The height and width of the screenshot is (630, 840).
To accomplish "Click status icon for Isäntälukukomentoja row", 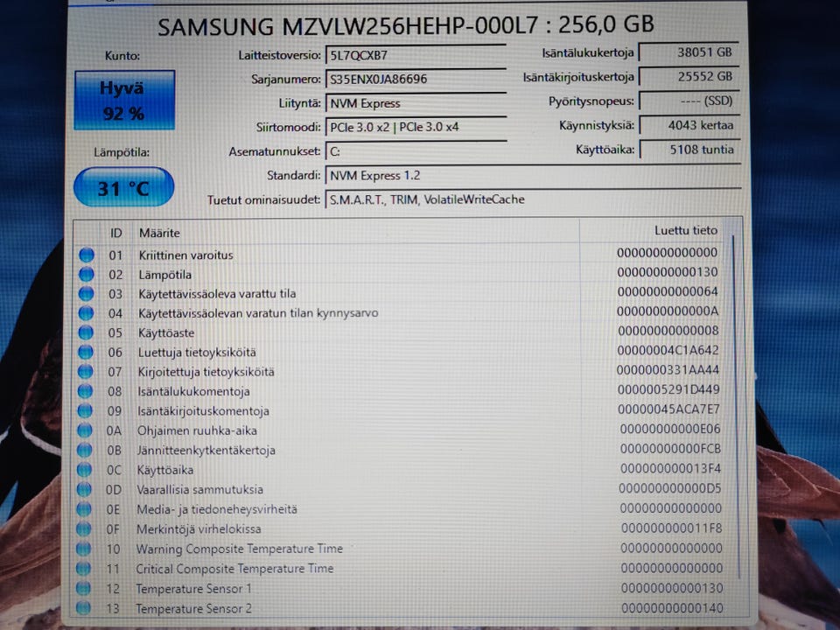I will tap(85, 391).
